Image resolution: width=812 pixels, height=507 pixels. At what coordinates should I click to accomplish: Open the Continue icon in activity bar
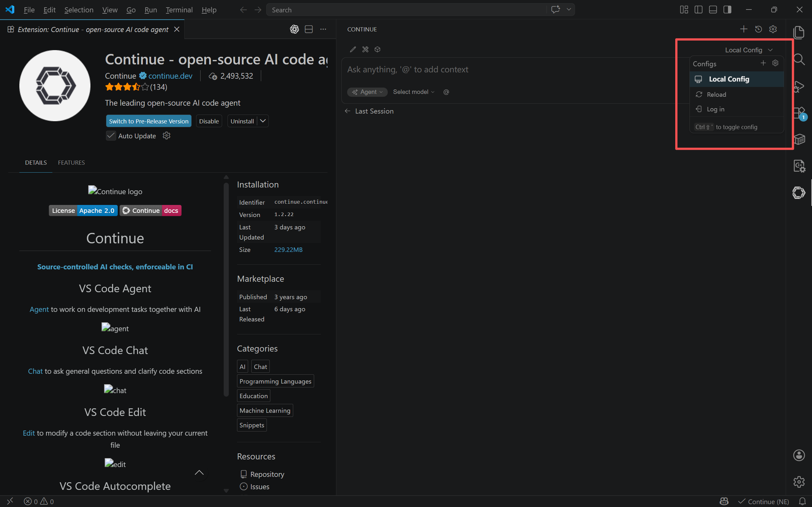(x=799, y=193)
